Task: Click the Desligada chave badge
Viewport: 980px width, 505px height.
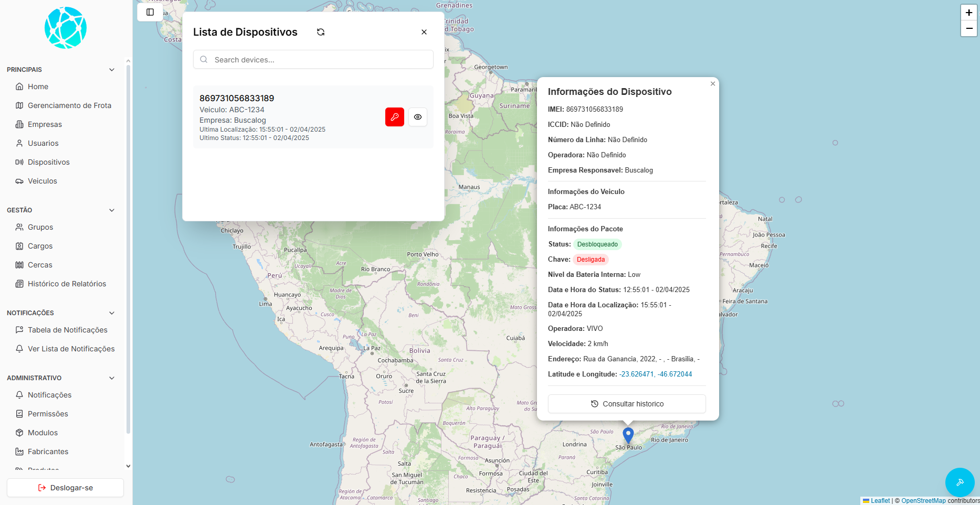Action: [x=591, y=259]
